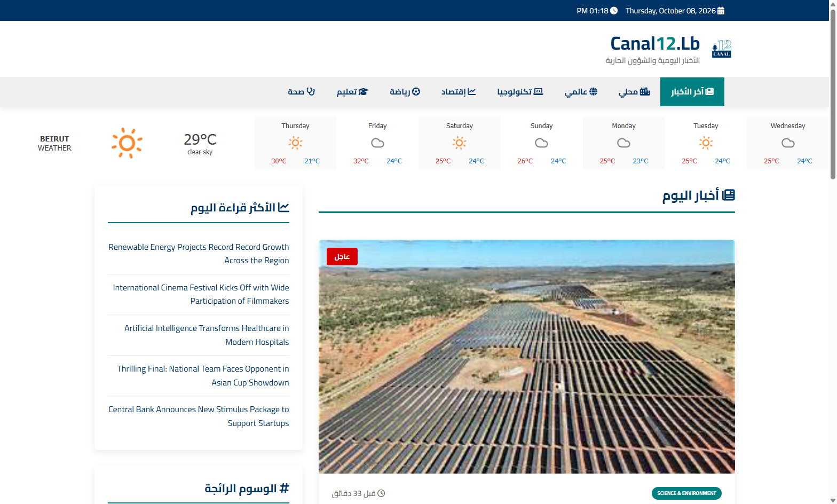This screenshot has height=504, width=837.
Task: Click the calendar icon beside the date
Action: pyautogui.click(x=721, y=11)
